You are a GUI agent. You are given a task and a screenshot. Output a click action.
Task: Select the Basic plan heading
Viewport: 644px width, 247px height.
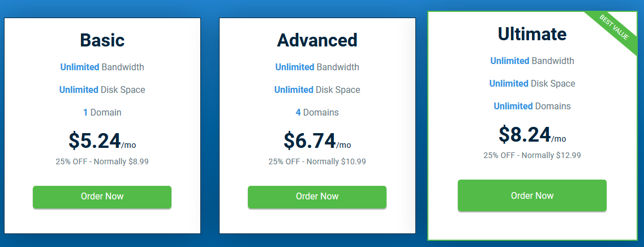tap(102, 40)
